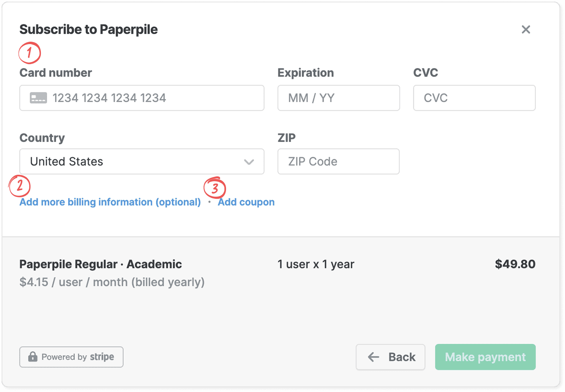Click the credit card icon in card field
This screenshot has height=392, width=565.
click(38, 98)
